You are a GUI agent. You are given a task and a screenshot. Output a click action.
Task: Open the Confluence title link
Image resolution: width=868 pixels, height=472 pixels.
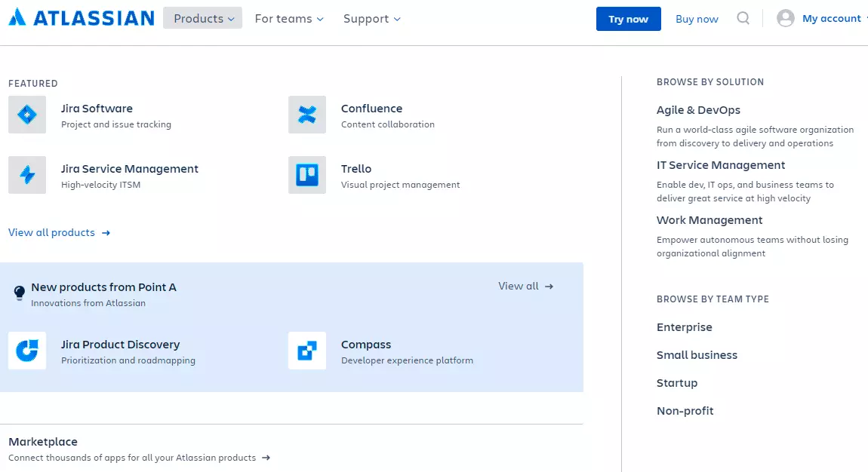(x=371, y=109)
